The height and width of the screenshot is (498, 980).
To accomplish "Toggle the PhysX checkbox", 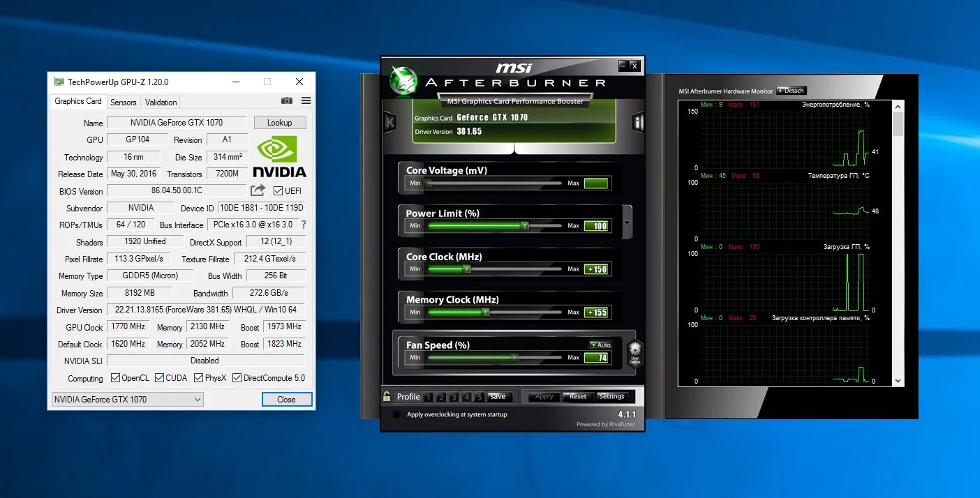I will point(199,378).
